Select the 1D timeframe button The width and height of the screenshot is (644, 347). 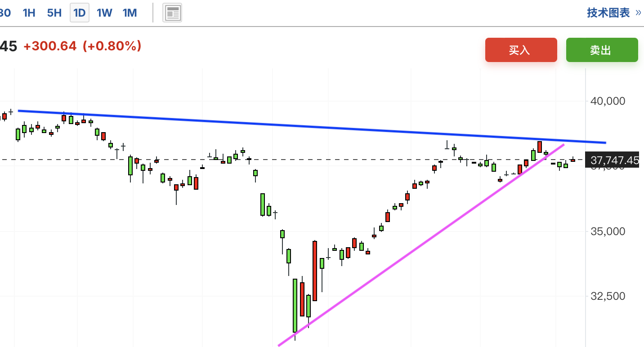[80, 13]
